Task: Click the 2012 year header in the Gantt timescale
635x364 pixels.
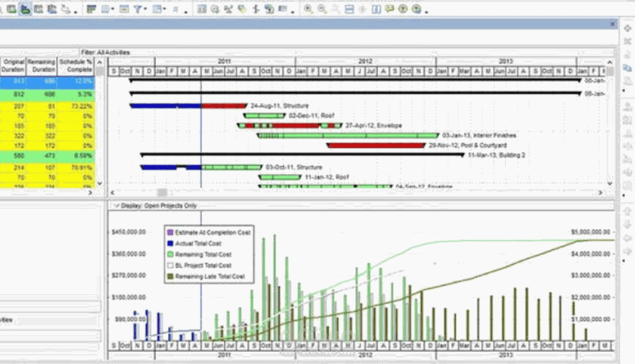Action: (365, 61)
